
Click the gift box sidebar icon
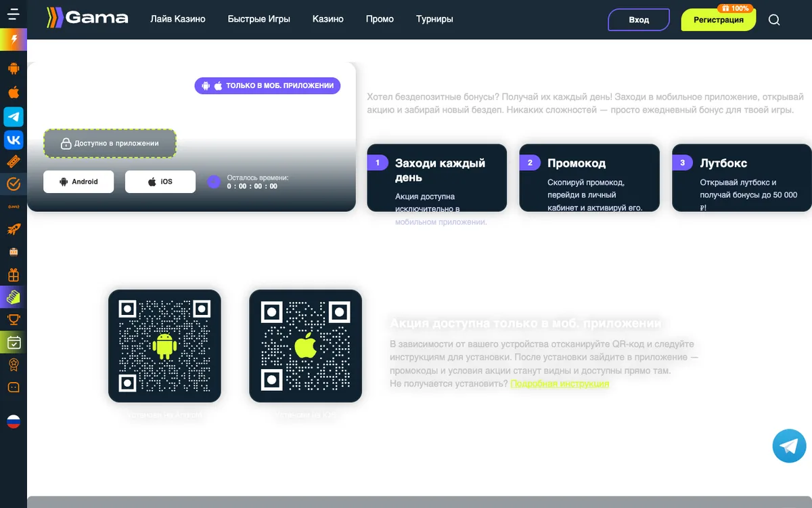(x=14, y=275)
